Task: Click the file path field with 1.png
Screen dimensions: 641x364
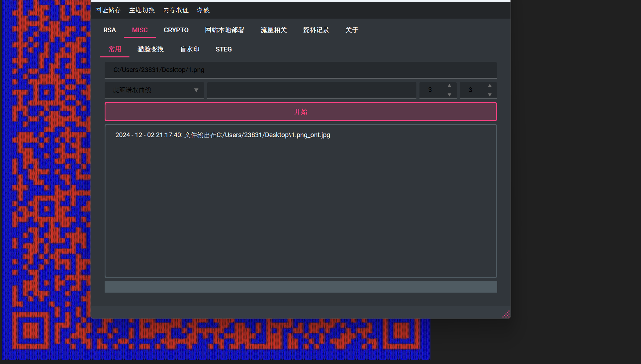Action: coord(301,70)
